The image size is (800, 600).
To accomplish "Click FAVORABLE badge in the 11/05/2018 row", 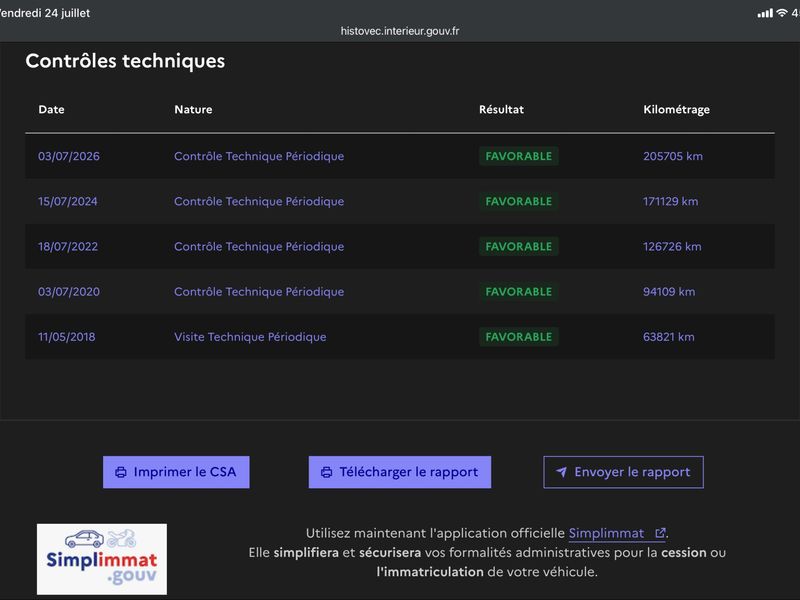I will 518,337.
